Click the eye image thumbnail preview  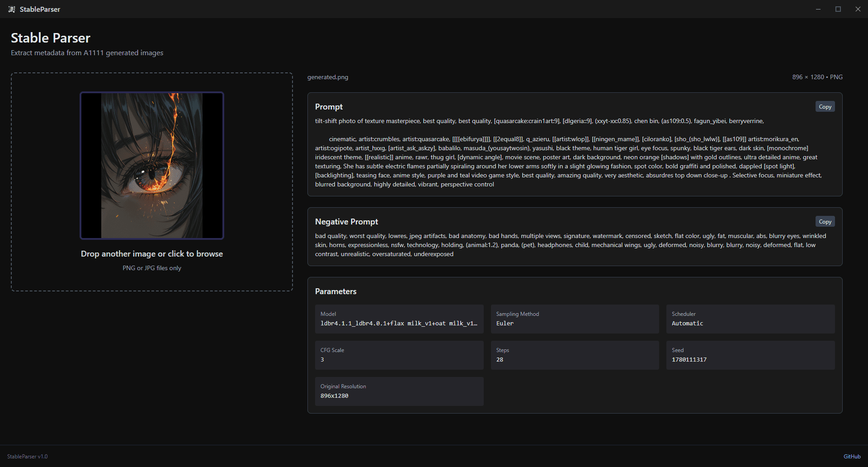pyautogui.click(x=152, y=166)
